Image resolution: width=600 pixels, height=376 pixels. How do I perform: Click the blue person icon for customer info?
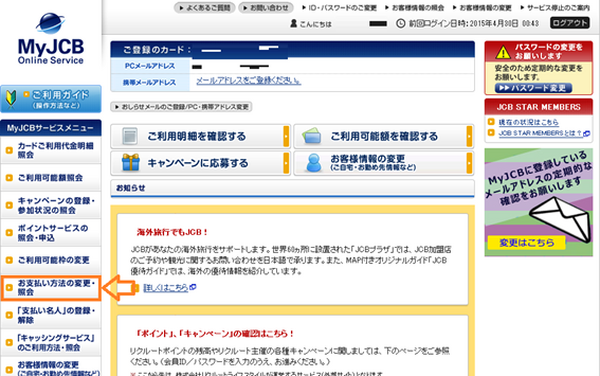pos(314,163)
